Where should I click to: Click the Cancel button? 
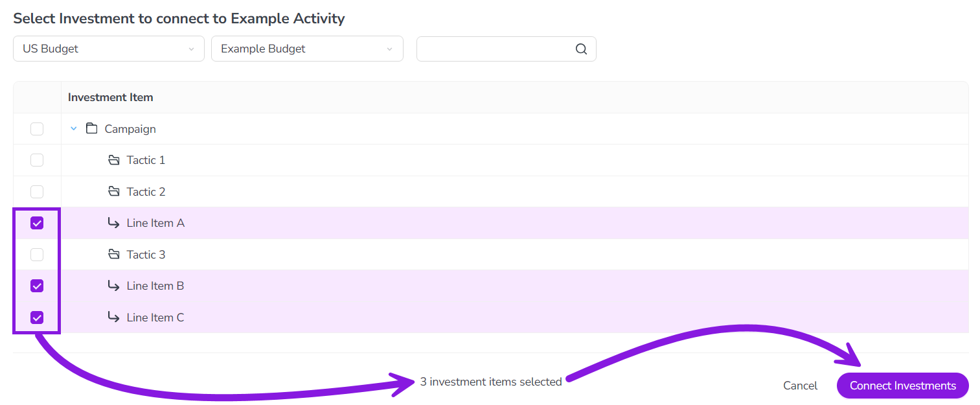800,386
